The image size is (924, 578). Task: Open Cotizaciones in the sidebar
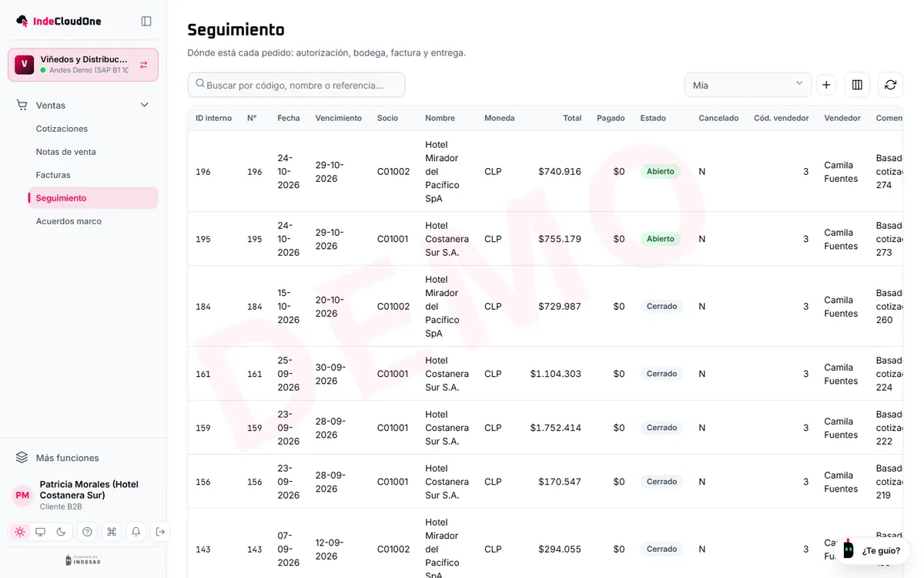click(62, 129)
